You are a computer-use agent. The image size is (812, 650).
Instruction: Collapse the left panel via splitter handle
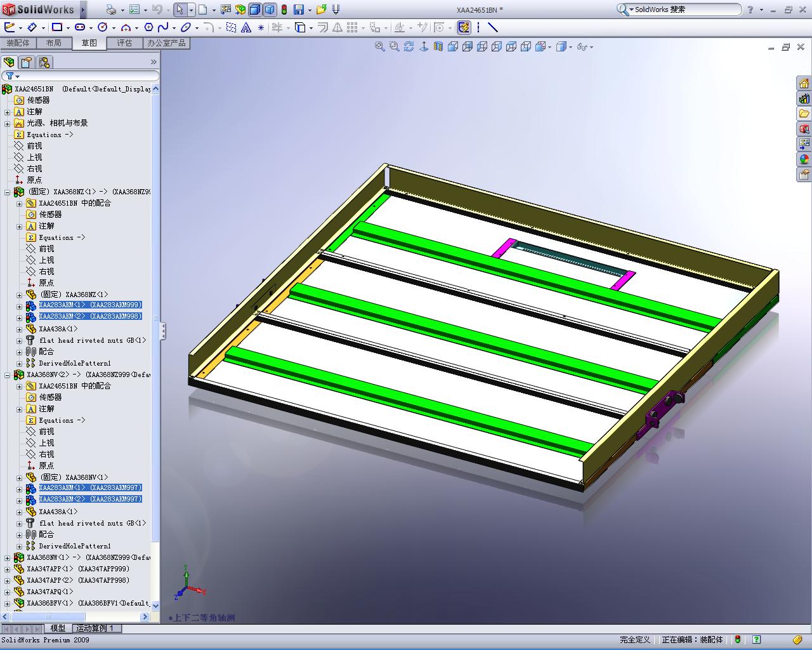tap(162, 331)
